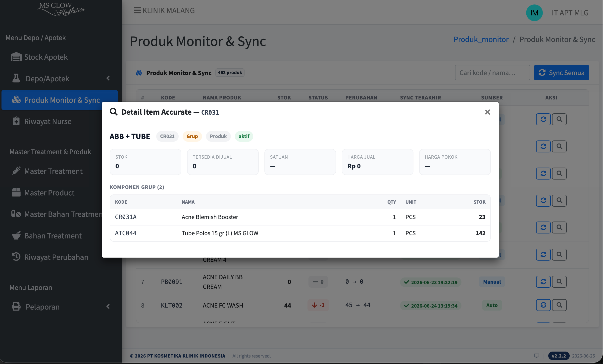603x364 pixels.
Task: Go to Master Product page
Action: [x=59, y=193]
